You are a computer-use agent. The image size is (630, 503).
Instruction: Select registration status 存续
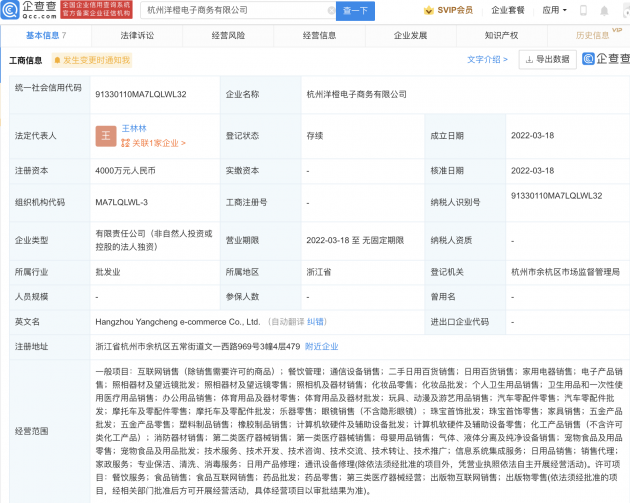click(315, 136)
